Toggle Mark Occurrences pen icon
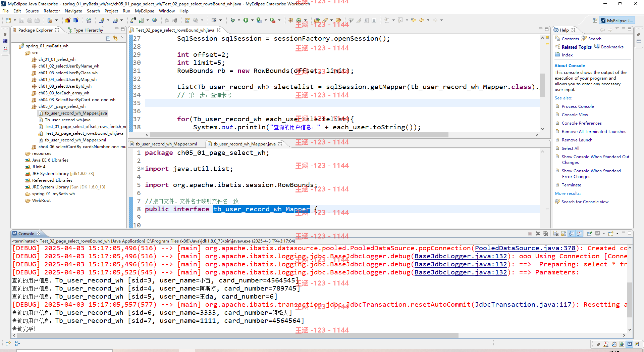This screenshot has width=644, height=352. pos(359,20)
